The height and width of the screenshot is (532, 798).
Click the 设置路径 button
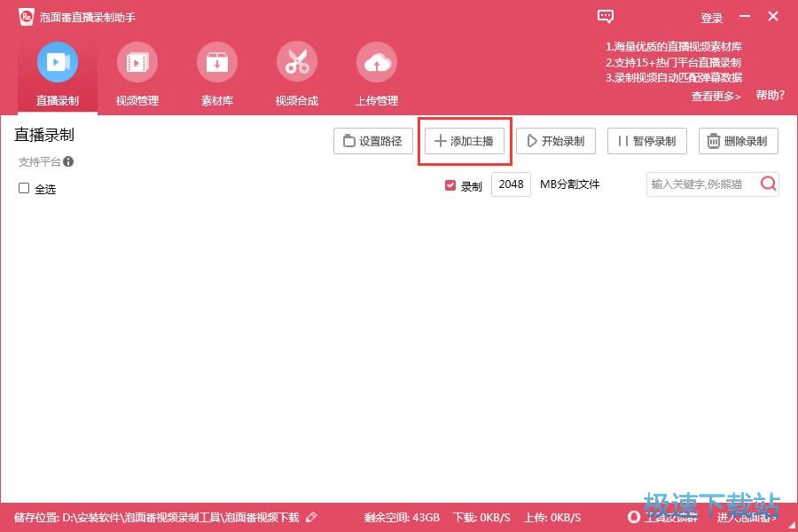coord(373,141)
